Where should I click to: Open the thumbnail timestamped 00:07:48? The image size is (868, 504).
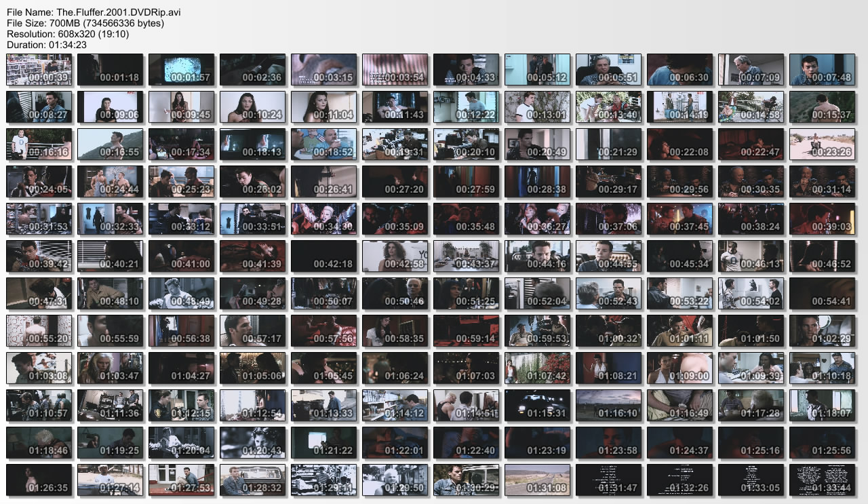(x=822, y=70)
